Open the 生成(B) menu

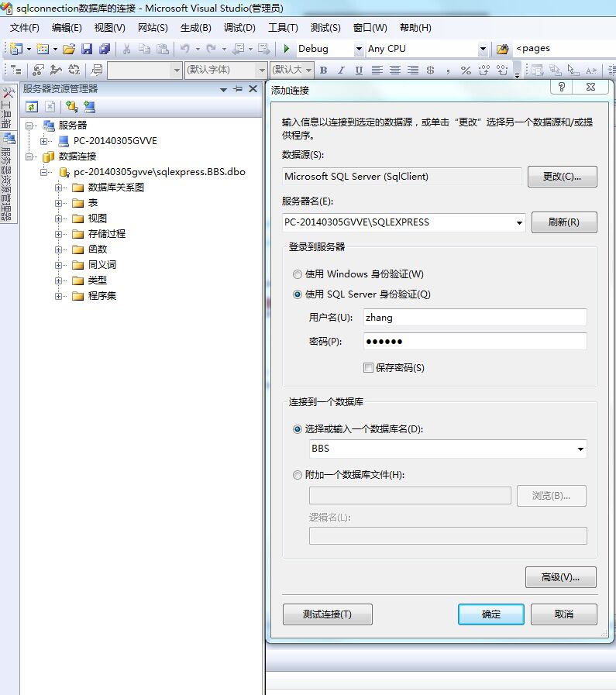click(x=195, y=28)
